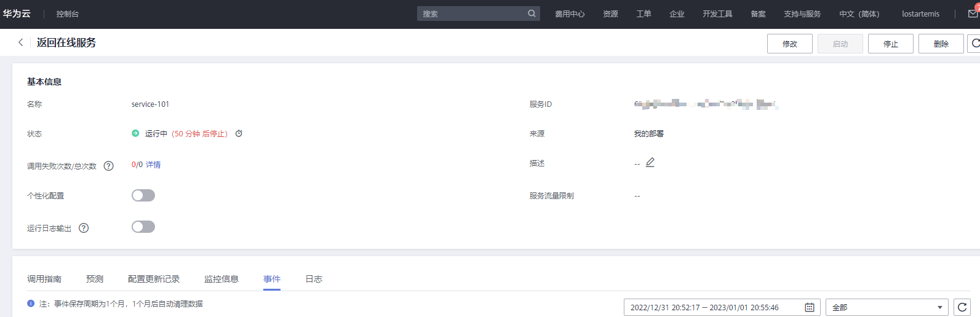Image resolution: width=980 pixels, height=317 pixels.
Task: Open 费用中心 in the top menu
Action: [570, 14]
